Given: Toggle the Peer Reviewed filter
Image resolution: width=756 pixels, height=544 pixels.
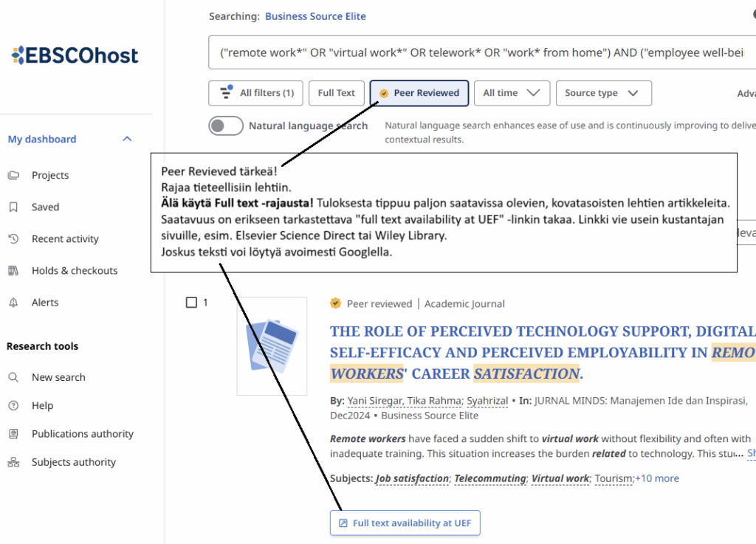Looking at the screenshot, I should click(x=419, y=93).
